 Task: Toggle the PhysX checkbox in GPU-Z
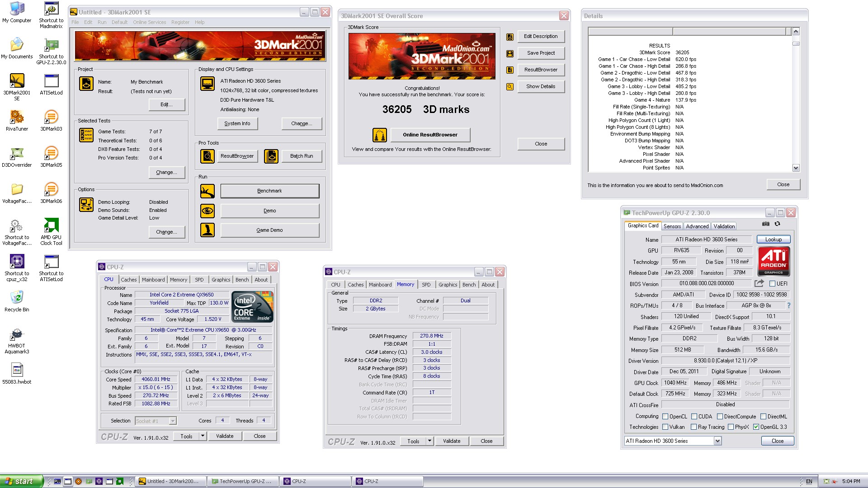pyautogui.click(x=731, y=427)
